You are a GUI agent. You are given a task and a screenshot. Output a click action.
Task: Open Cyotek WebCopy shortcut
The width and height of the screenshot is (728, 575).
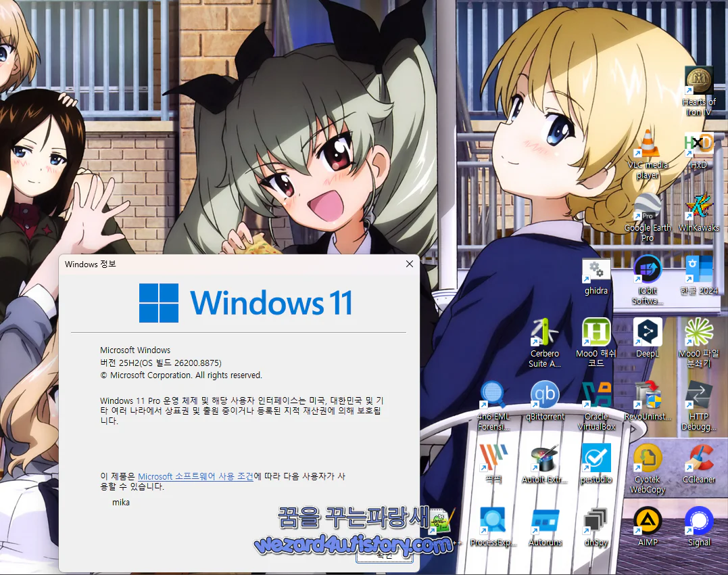647,469
